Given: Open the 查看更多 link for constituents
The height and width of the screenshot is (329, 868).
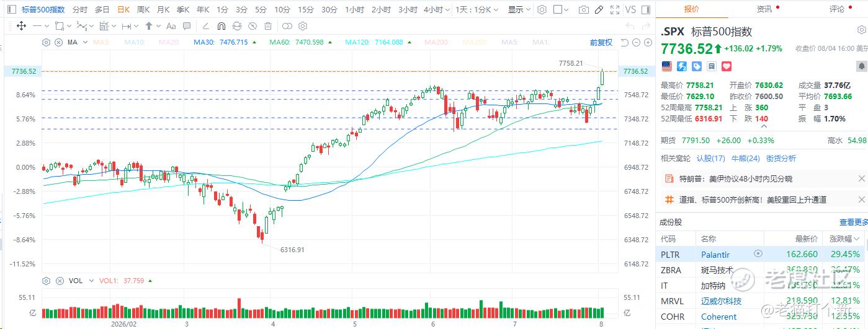Looking at the screenshot, I should click(854, 222).
